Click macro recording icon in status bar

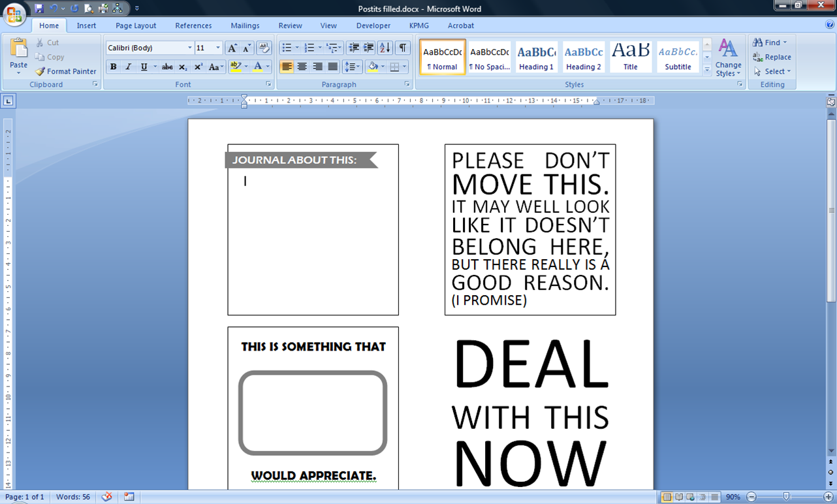129,497
